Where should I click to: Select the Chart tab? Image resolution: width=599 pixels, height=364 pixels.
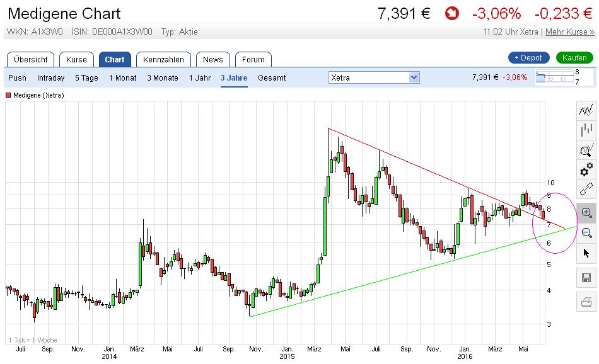click(x=115, y=60)
